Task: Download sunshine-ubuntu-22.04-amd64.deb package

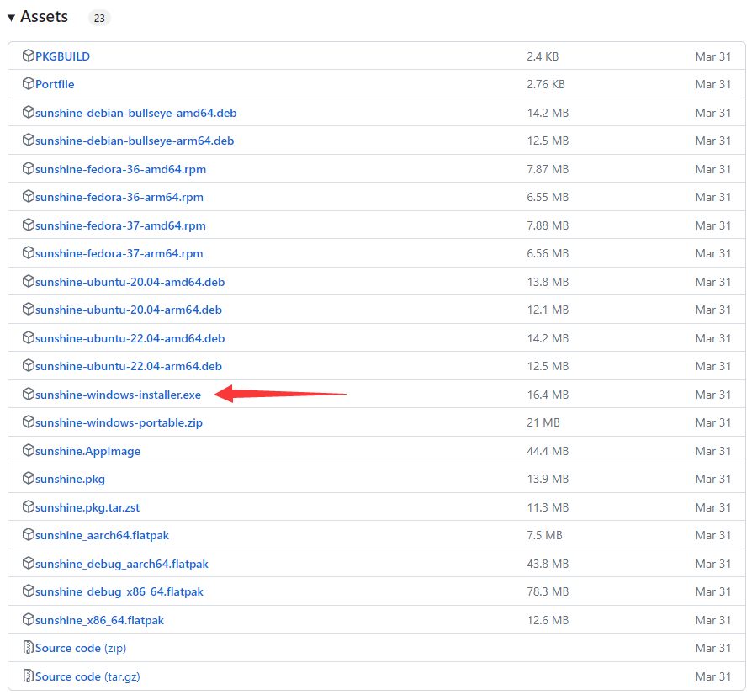Action: (x=130, y=338)
